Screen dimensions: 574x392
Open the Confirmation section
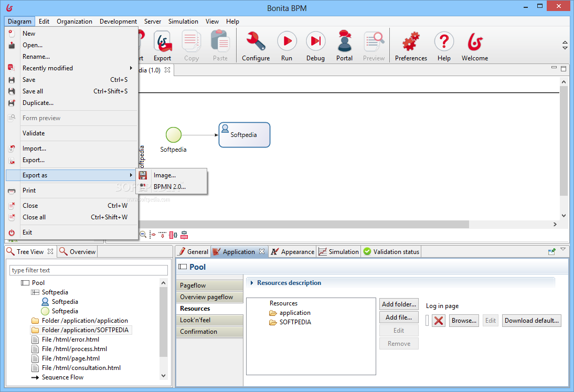[210, 332]
